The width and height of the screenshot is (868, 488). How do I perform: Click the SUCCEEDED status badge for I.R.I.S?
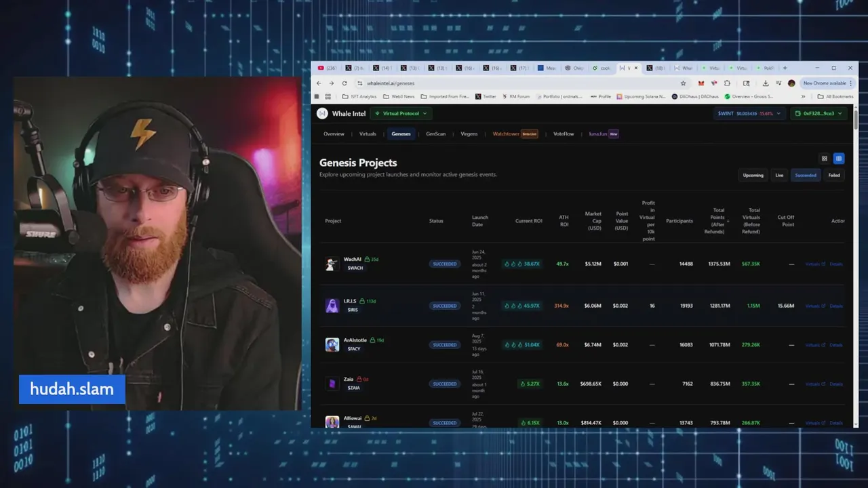point(444,306)
